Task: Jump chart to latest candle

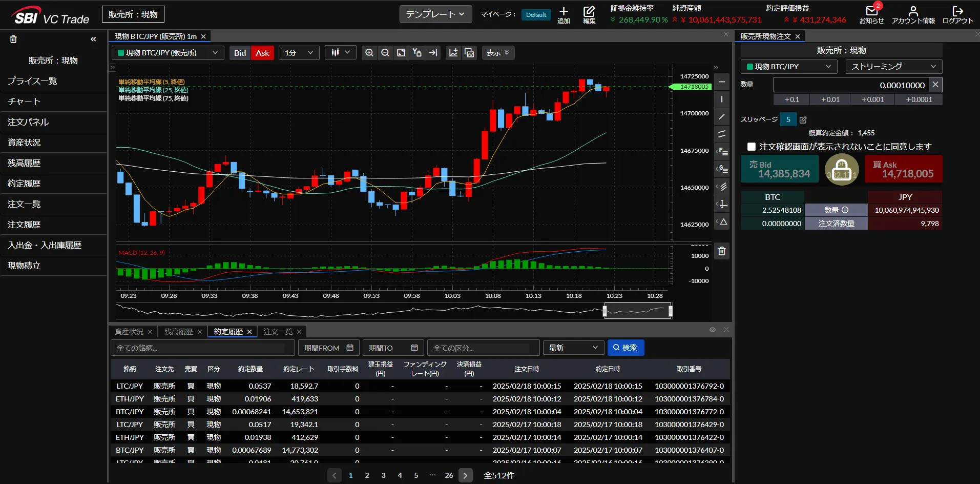Action: [433, 53]
